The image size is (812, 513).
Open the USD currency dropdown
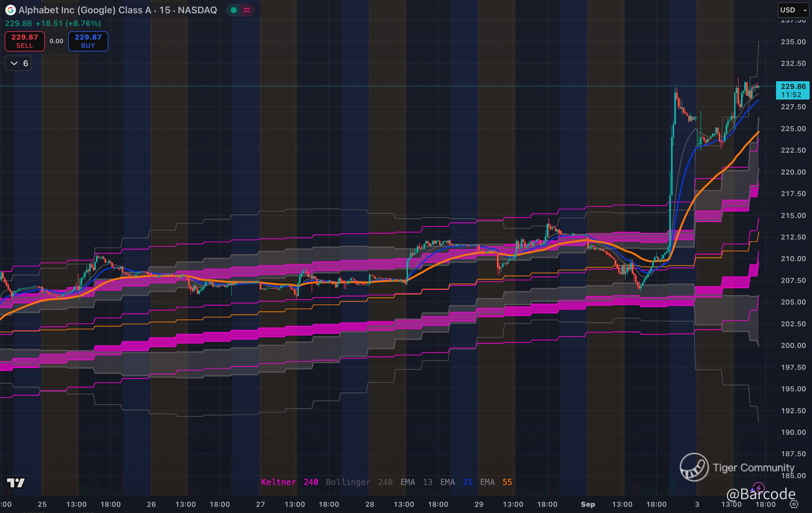click(793, 10)
